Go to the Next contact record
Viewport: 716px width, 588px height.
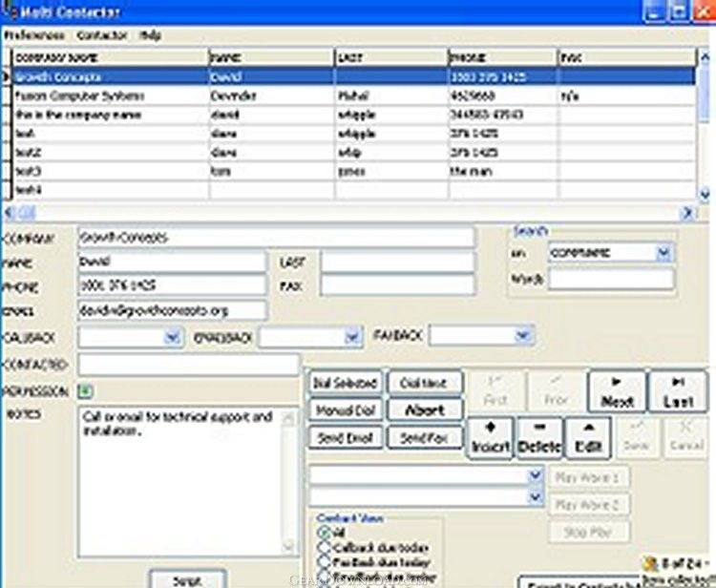pos(617,391)
